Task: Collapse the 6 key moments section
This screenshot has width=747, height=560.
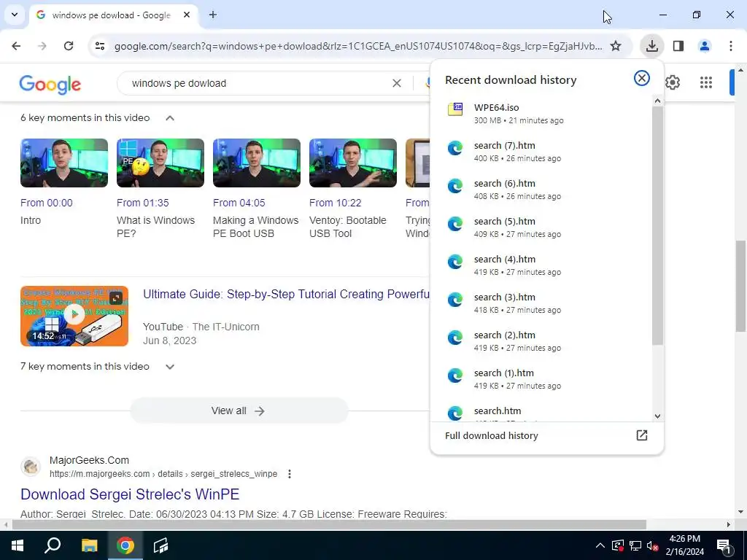Action: coord(169,118)
